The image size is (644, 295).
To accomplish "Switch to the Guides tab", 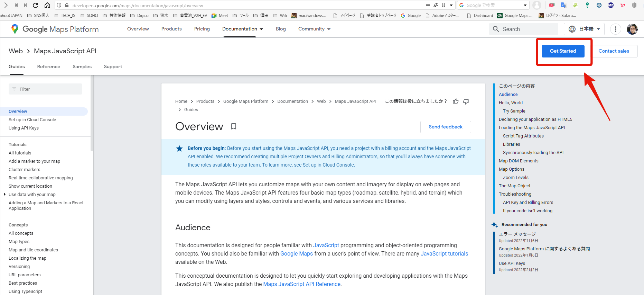I will (17, 66).
